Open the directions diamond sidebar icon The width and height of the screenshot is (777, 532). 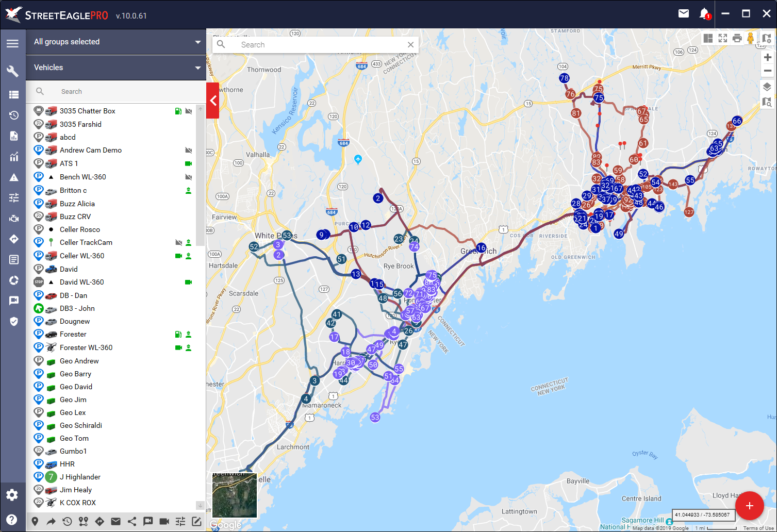(14, 239)
